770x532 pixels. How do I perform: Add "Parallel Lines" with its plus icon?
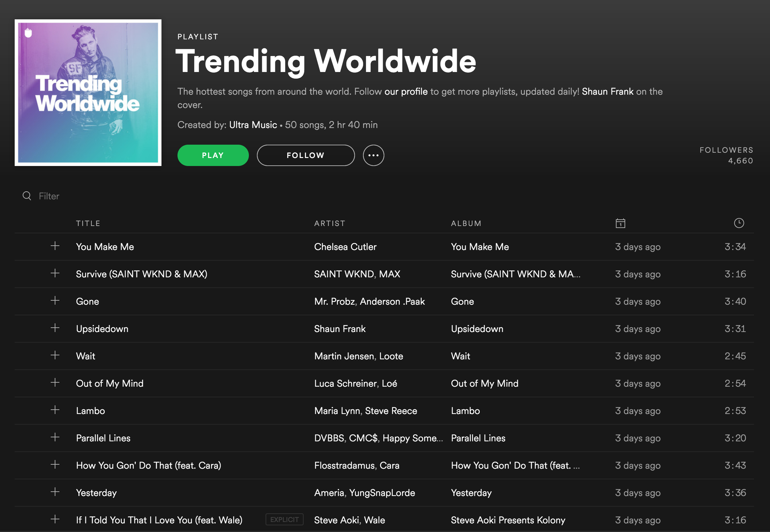[x=55, y=437]
